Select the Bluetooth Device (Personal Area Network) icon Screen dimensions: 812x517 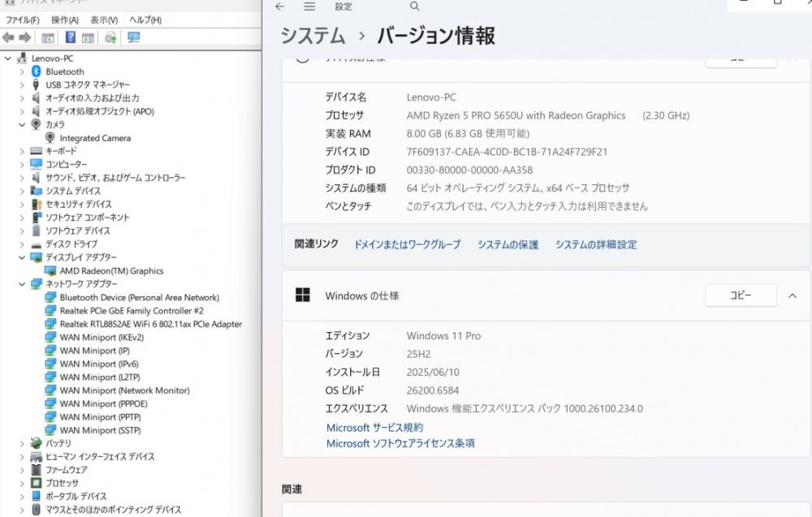50,297
